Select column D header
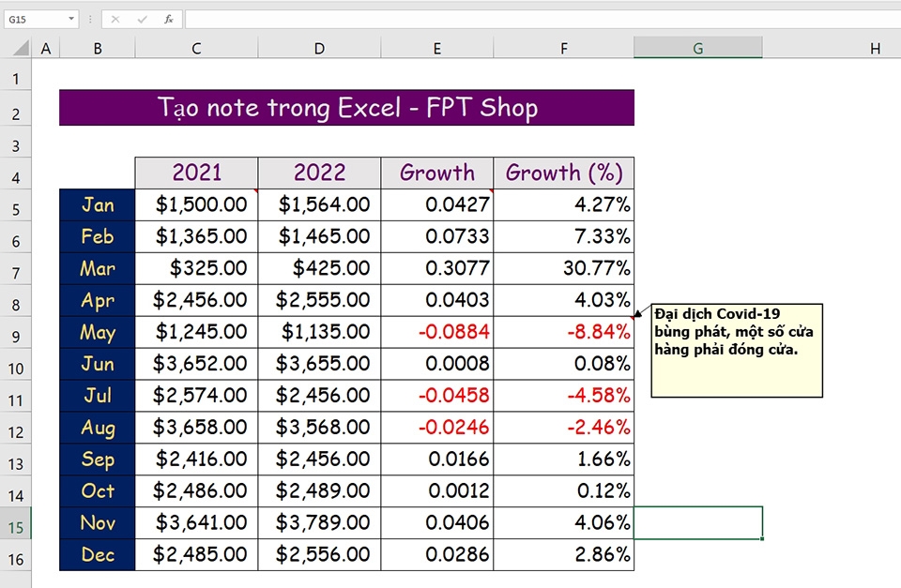 (x=319, y=48)
